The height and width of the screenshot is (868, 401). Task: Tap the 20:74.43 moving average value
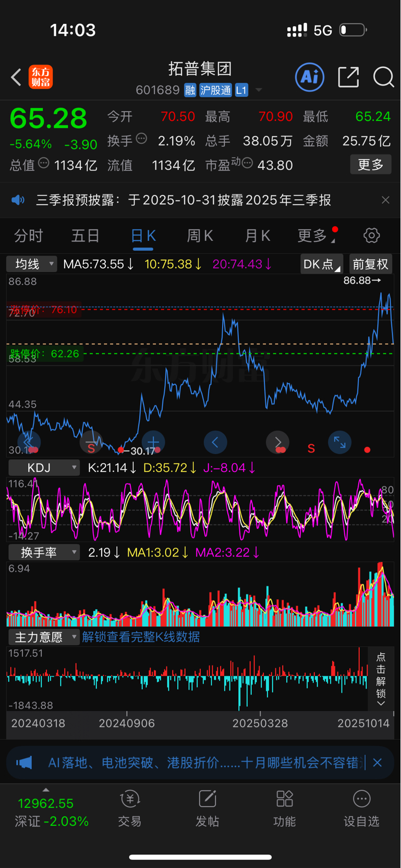click(242, 264)
